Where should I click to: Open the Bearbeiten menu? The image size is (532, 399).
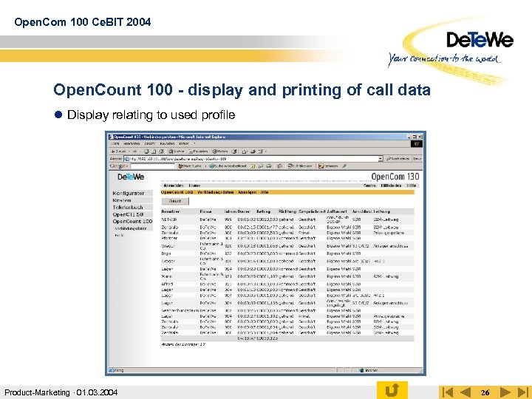click(132, 144)
